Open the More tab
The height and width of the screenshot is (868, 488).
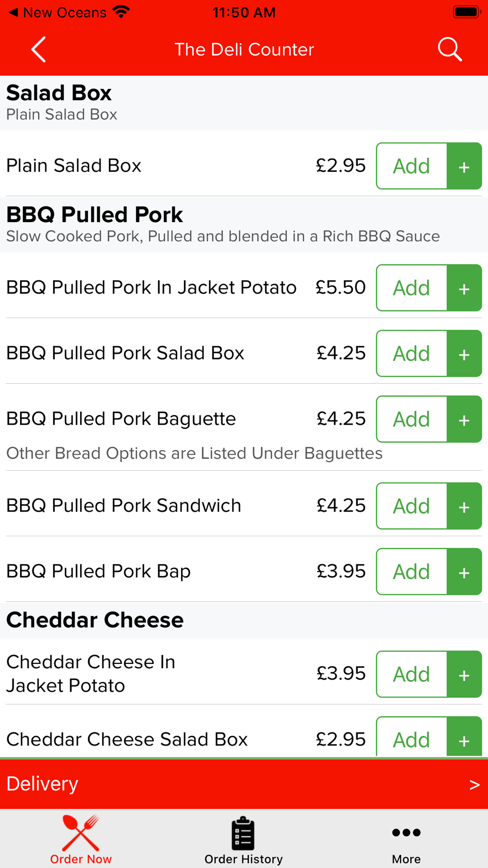(406, 841)
